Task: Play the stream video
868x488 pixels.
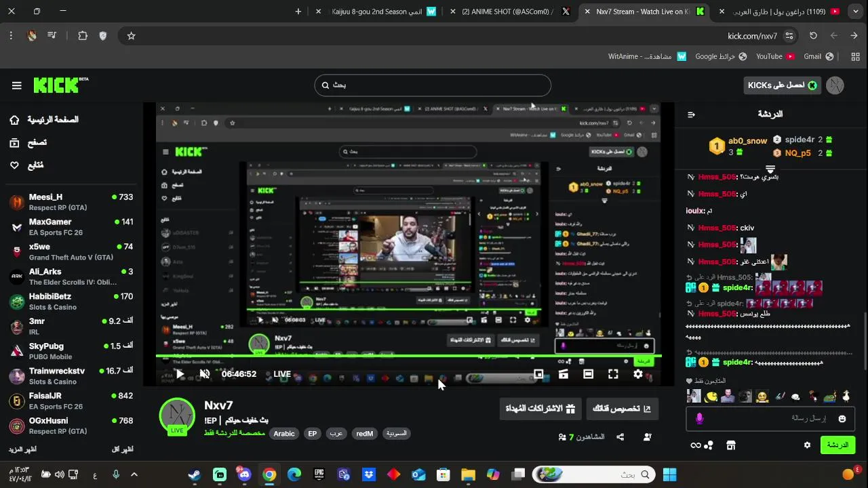Action: (x=180, y=374)
